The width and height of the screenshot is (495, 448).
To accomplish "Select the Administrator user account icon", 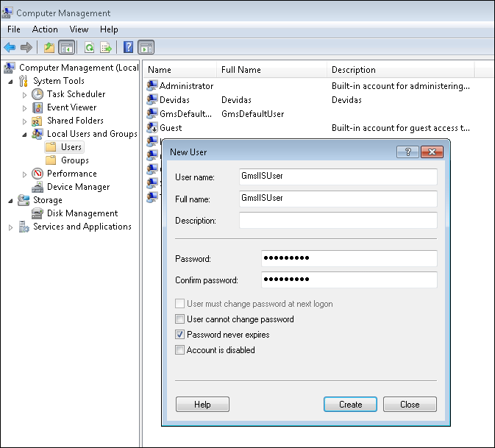I will [x=152, y=86].
